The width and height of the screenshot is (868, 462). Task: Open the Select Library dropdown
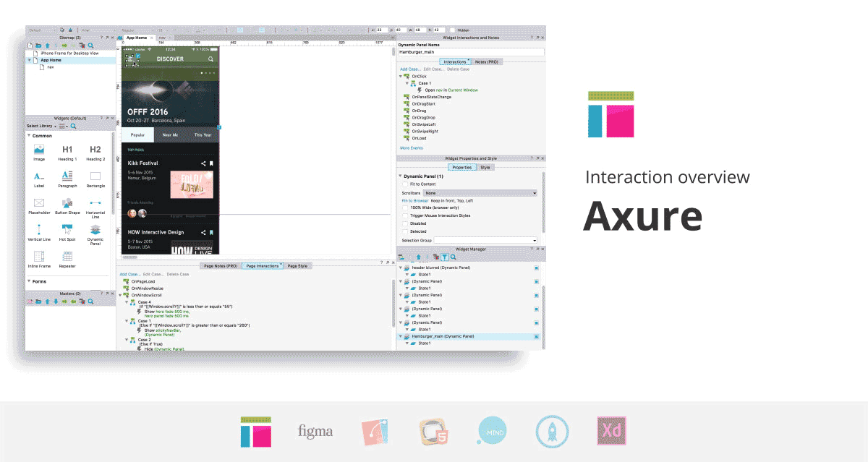pyautogui.click(x=41, y=126)
